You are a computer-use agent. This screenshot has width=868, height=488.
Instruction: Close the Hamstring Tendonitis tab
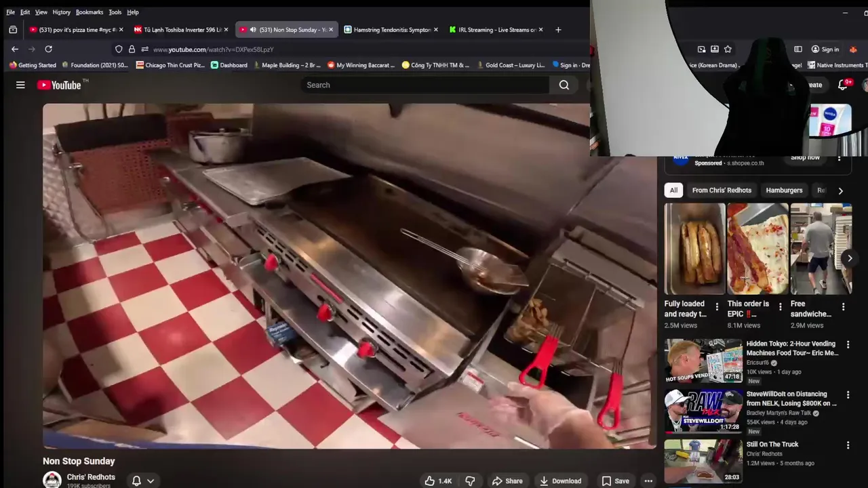coord(435,30)
